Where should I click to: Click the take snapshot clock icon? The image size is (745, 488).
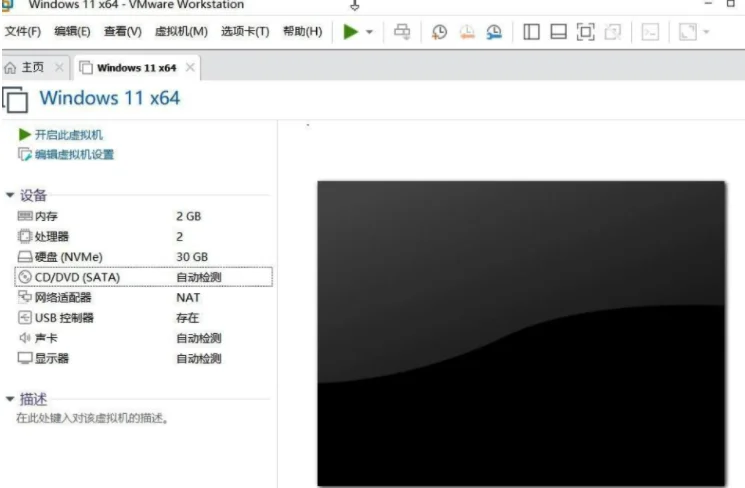coord(439,32)
